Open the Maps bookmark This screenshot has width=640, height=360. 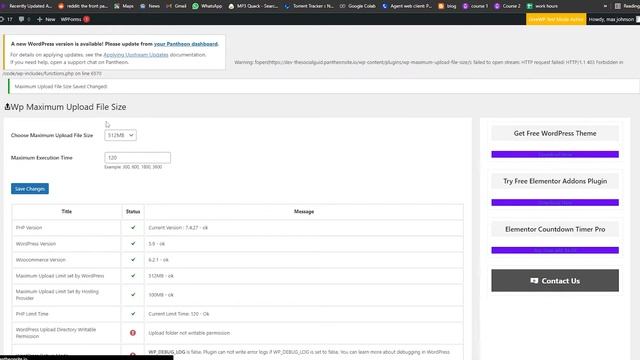pos(124,6)
